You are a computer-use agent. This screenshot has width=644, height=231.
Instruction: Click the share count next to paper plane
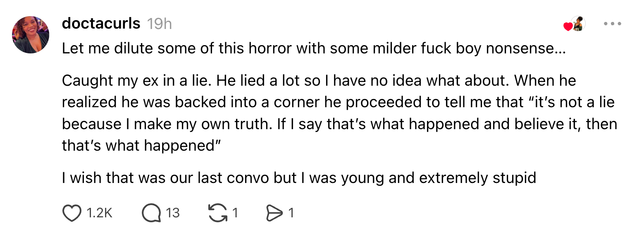pyautogui.click(x=291, y=213)
